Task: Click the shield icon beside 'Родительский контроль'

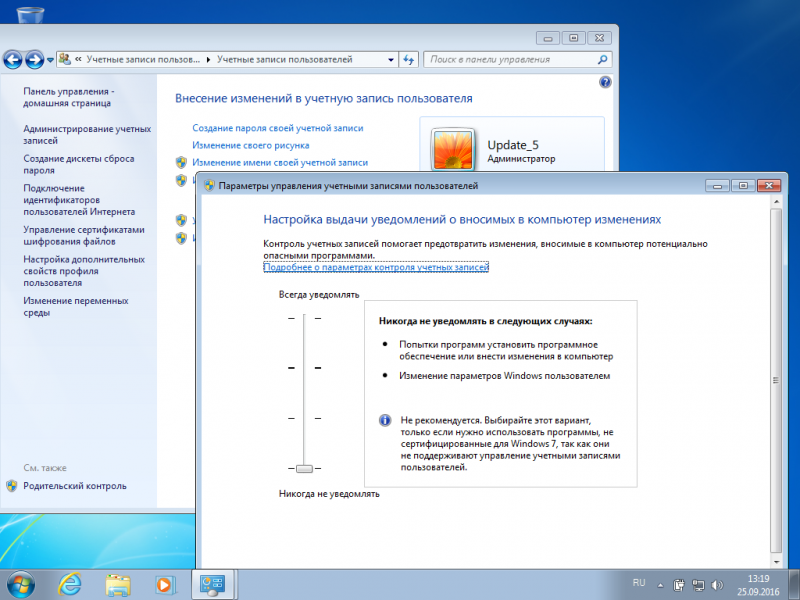Action: [x=12, y=486]
